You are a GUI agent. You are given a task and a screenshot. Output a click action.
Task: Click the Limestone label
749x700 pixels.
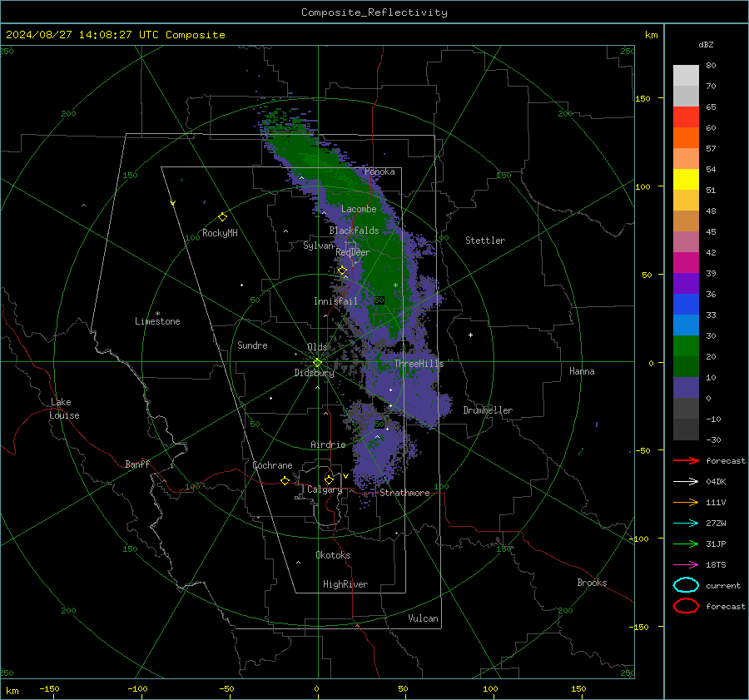157,321
